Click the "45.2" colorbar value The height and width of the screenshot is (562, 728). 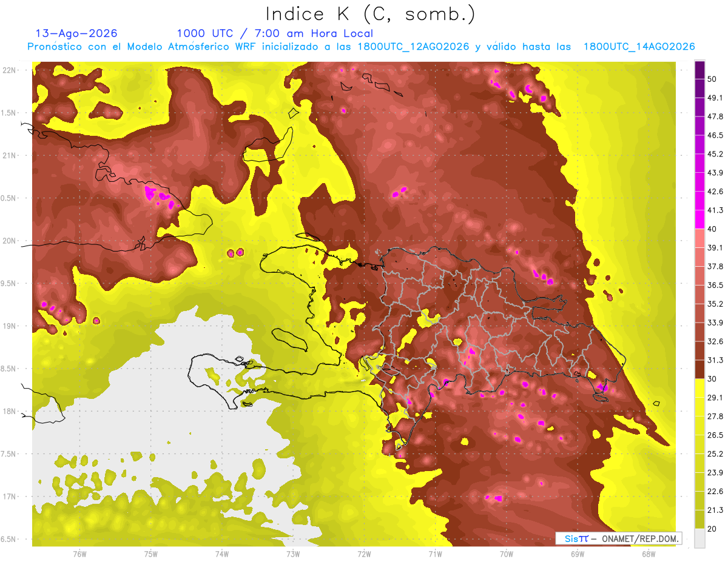click(715, 154)
